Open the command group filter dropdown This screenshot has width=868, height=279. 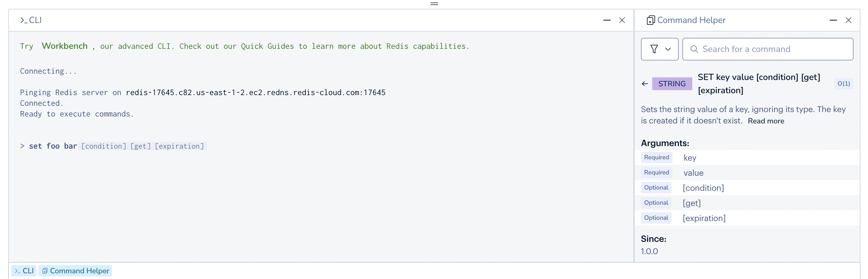[x=659, y=49]
